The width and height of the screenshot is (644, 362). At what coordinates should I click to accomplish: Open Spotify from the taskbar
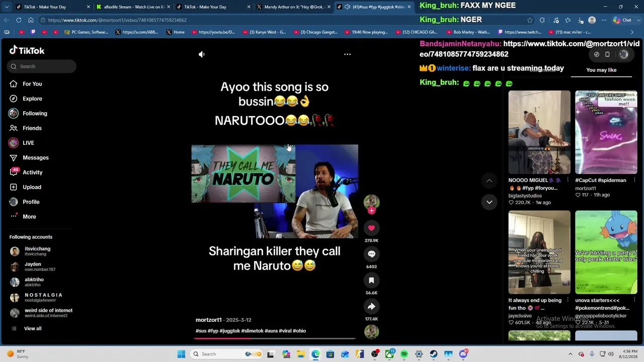[x=404, y=354]
